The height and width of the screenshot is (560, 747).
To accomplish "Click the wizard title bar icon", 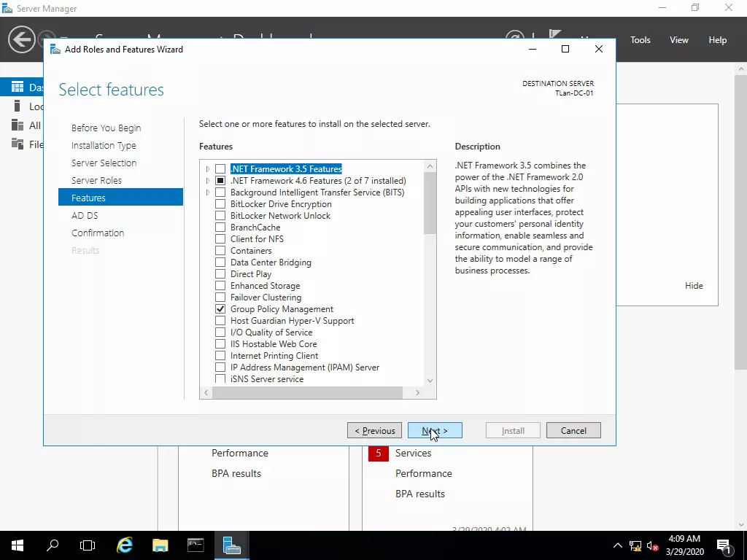I will [55, 50].
